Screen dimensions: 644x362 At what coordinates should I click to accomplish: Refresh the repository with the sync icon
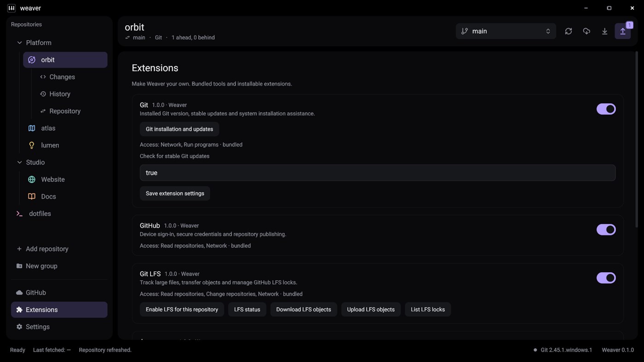[569, 31]
